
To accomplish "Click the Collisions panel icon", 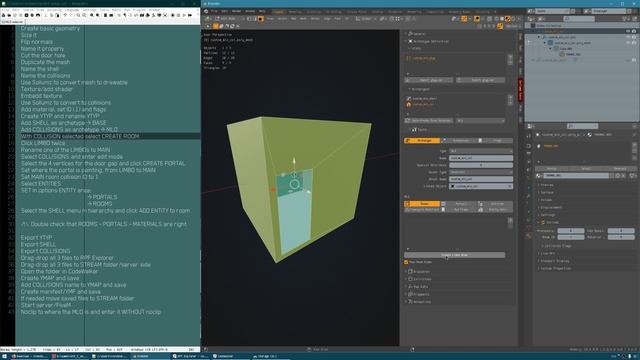I will click(x=410, y=279).
